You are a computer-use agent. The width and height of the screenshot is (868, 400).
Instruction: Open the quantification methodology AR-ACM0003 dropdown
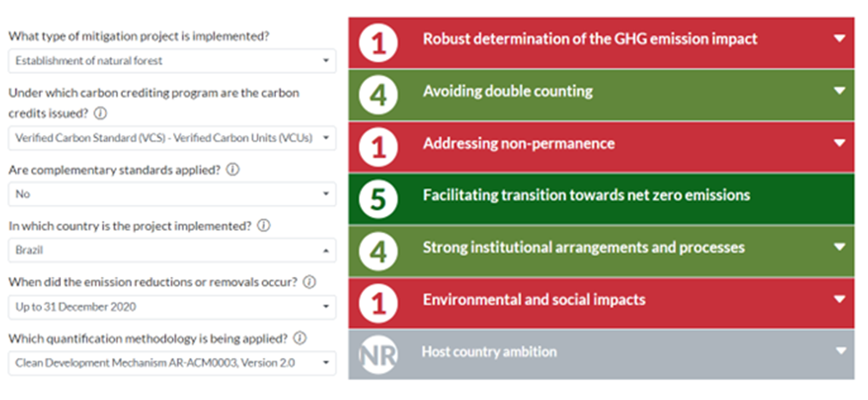point(171,363)
